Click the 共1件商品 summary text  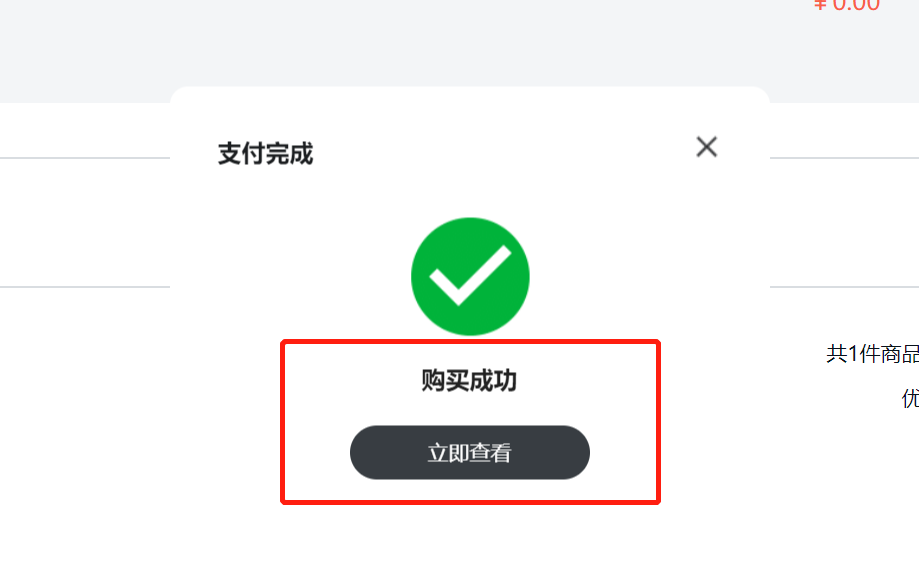(873, 354)
